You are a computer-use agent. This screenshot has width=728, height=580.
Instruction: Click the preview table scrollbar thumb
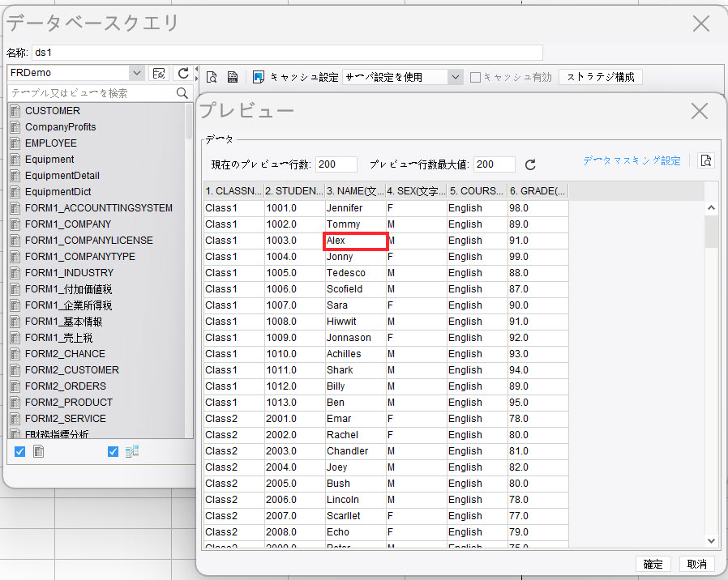click(711, 232)
